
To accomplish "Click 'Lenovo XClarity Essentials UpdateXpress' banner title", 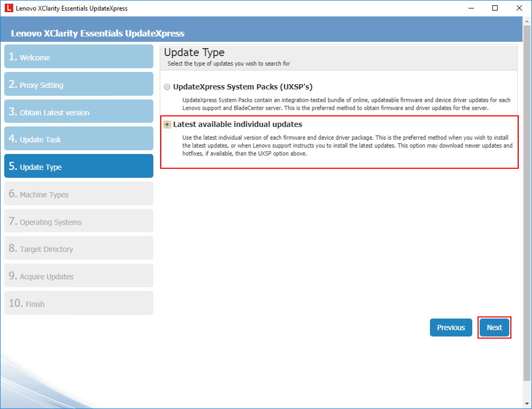I will click(x=98, y=33).
